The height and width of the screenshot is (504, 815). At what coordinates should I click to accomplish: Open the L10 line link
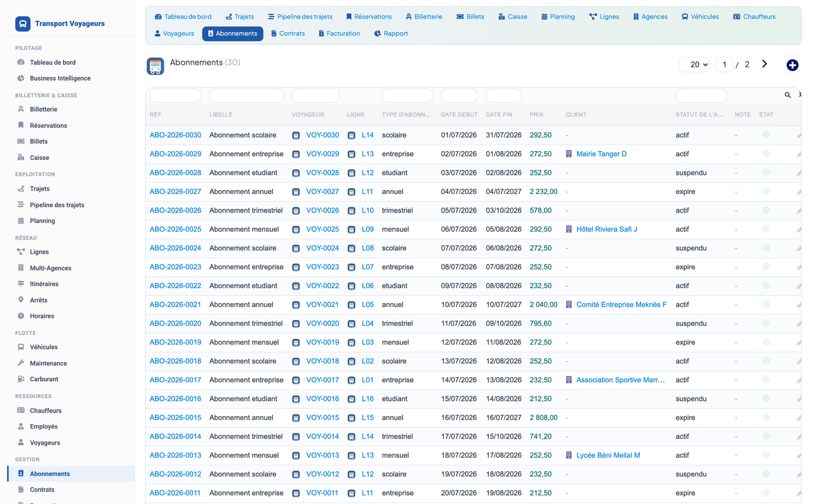[x=368, y=211]
